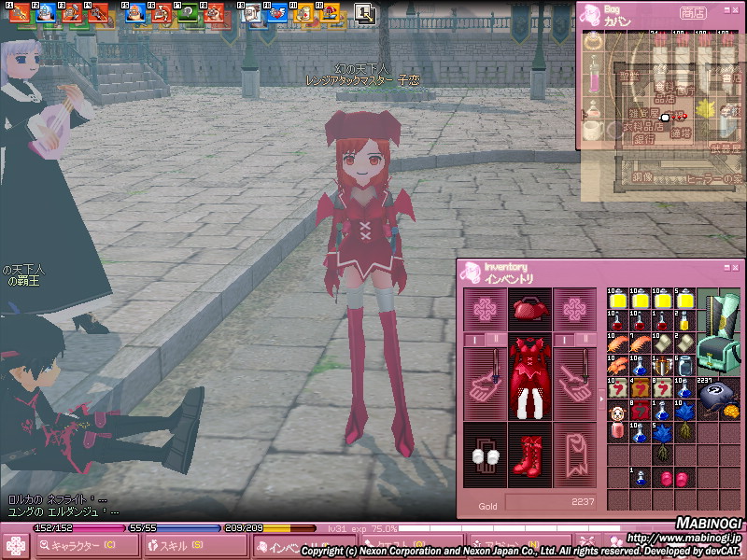Open shop button in Bag window
The height and width of the screenshot is (560, 747).
click(x=693, y=13)
